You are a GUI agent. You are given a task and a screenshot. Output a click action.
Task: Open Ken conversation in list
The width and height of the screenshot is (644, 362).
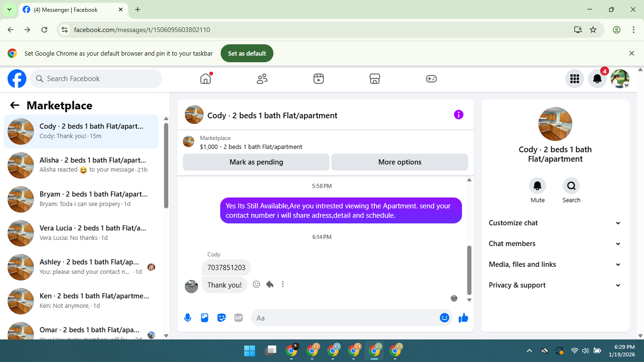[x=82, y=301]
